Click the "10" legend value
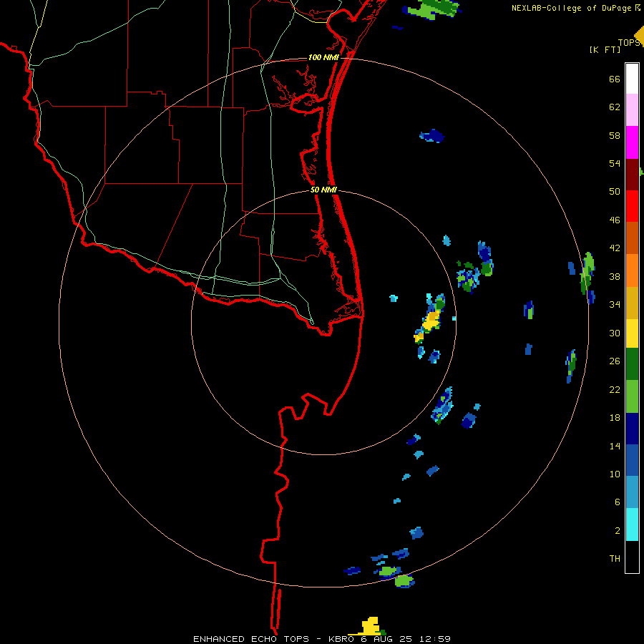The image size is (644, 644). click(x=615, y=474)
